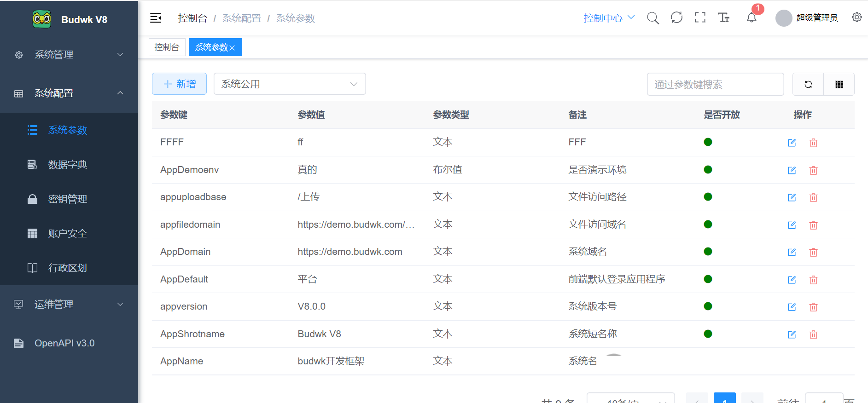Expand the 系统管理 sidebar menu
The height and width of the screenshot is (403, 868).
[x=69, y=55]
